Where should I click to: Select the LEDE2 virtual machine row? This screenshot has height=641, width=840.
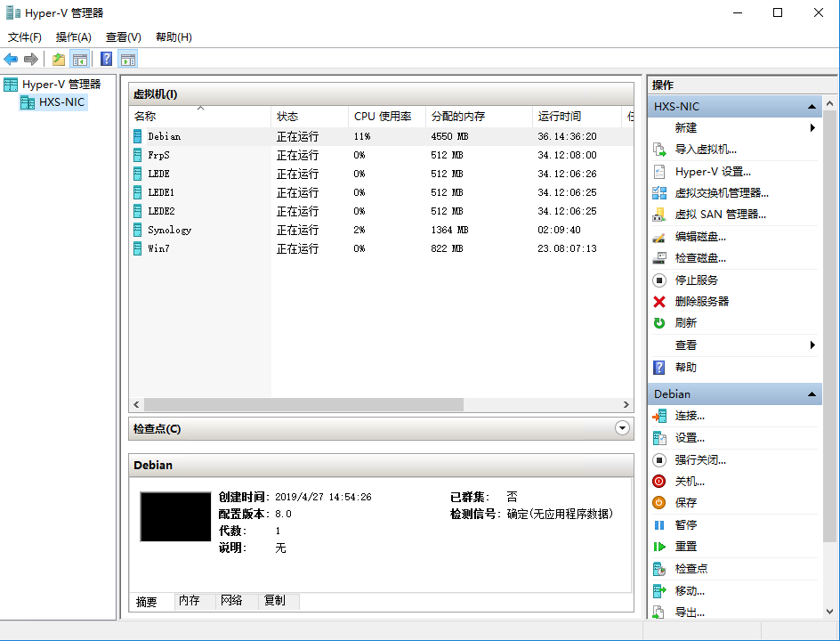(381, 211)
